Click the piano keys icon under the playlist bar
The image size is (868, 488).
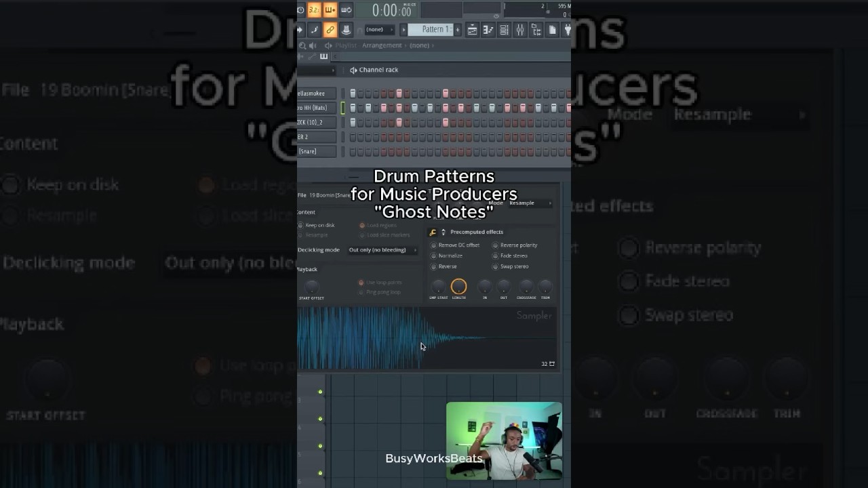click(323, 56)
